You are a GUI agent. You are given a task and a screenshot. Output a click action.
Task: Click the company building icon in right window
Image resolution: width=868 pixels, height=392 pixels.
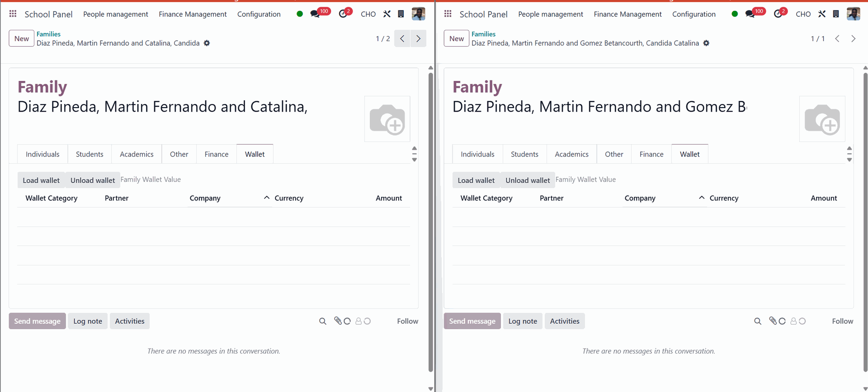coord(835,14)
